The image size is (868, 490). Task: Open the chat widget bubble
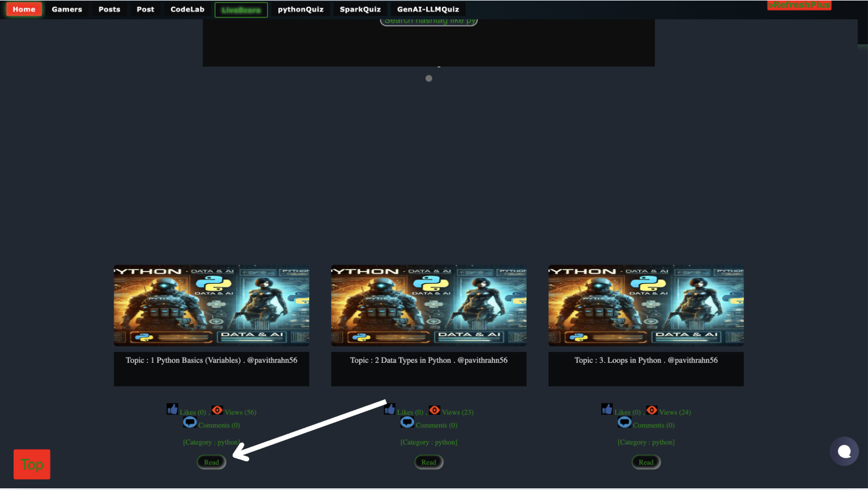[x=844, y=451]
